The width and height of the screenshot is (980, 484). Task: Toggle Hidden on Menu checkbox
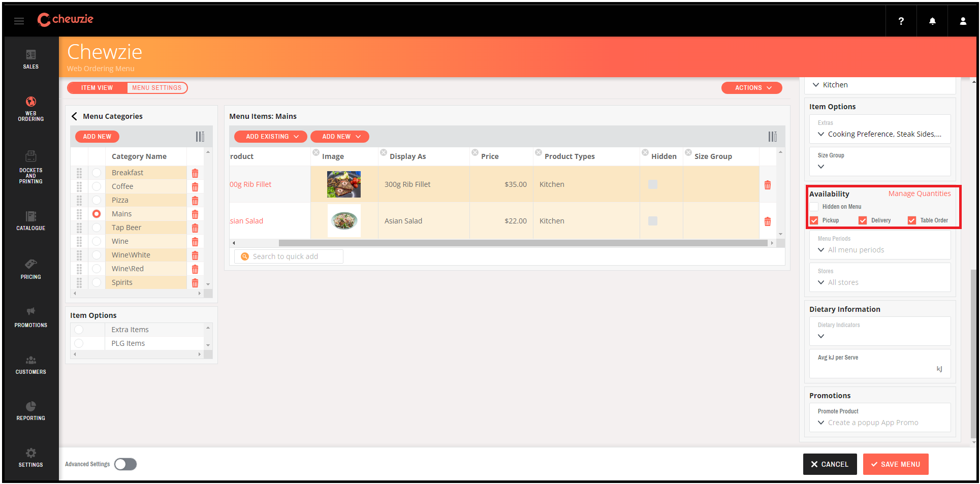tap(814, 207)
